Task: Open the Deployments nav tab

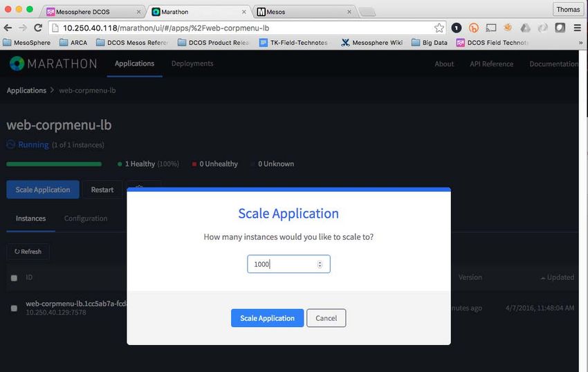Action: pos(192,64)
